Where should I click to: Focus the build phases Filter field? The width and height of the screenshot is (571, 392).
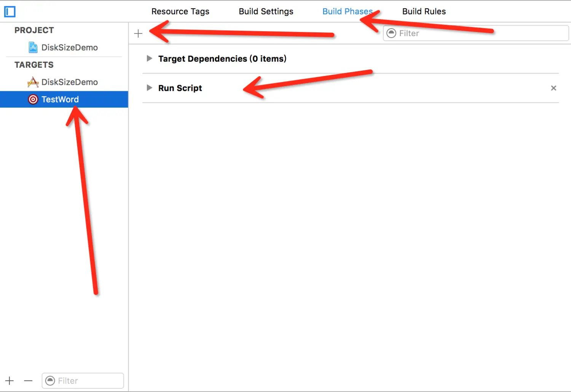click(x=476, y=33)
